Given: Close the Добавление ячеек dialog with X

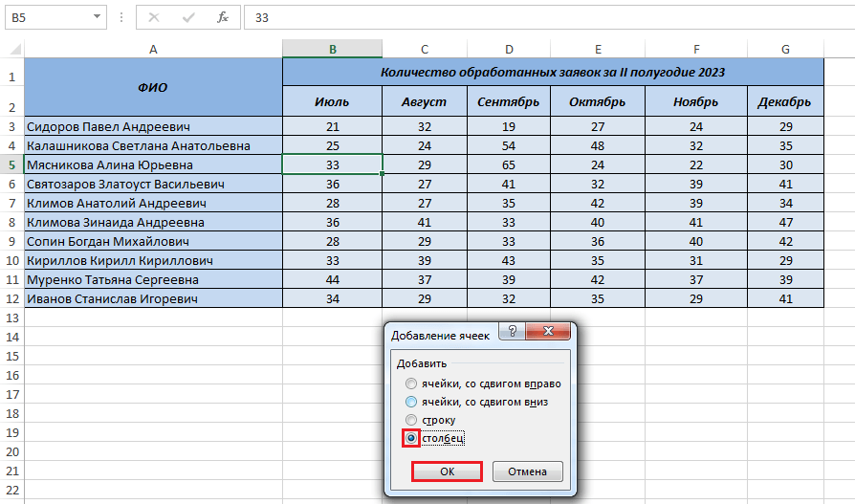Looking at the screenshot, I should click(x=551, y=333).
